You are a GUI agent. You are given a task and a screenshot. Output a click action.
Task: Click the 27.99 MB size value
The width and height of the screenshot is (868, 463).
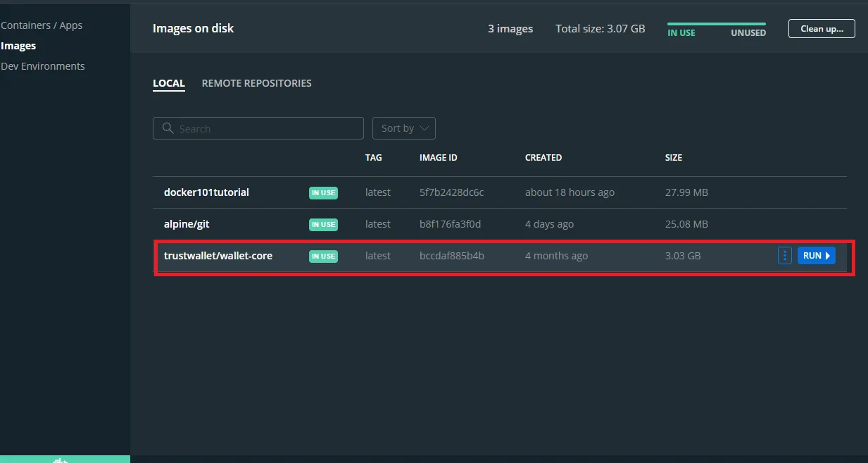pos(686,192)
